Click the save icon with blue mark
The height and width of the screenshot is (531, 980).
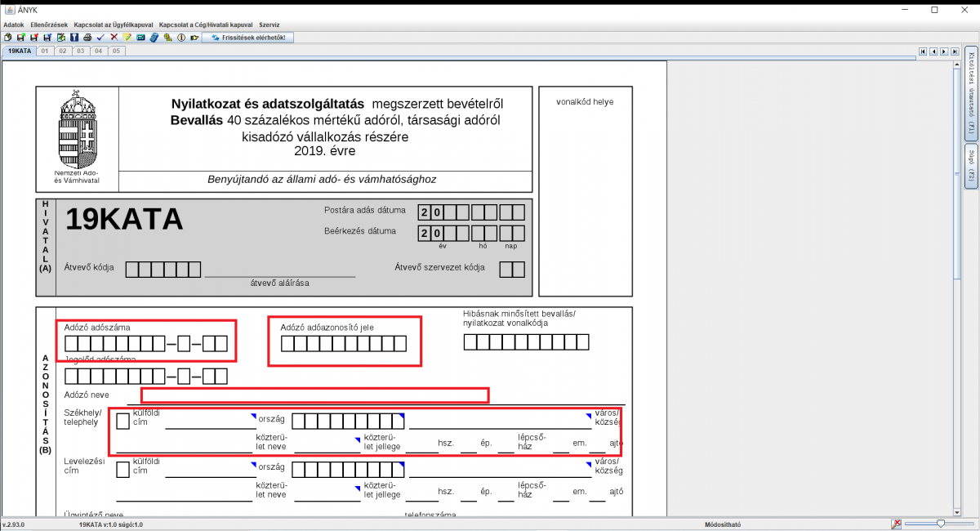click(47, 38)
